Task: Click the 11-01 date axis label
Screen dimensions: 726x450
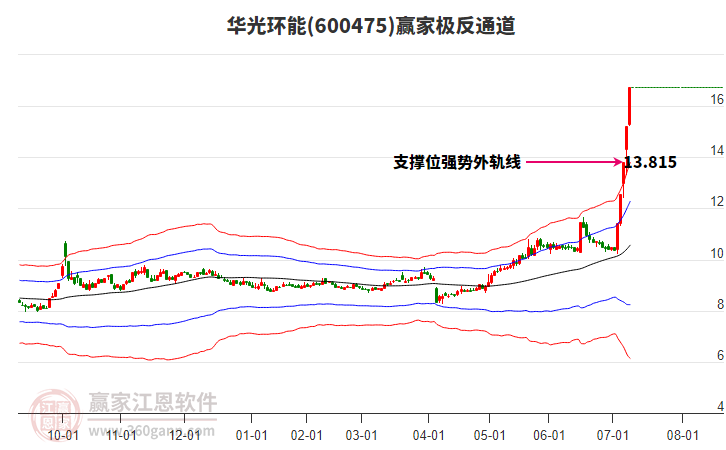Action: (121, 436)
